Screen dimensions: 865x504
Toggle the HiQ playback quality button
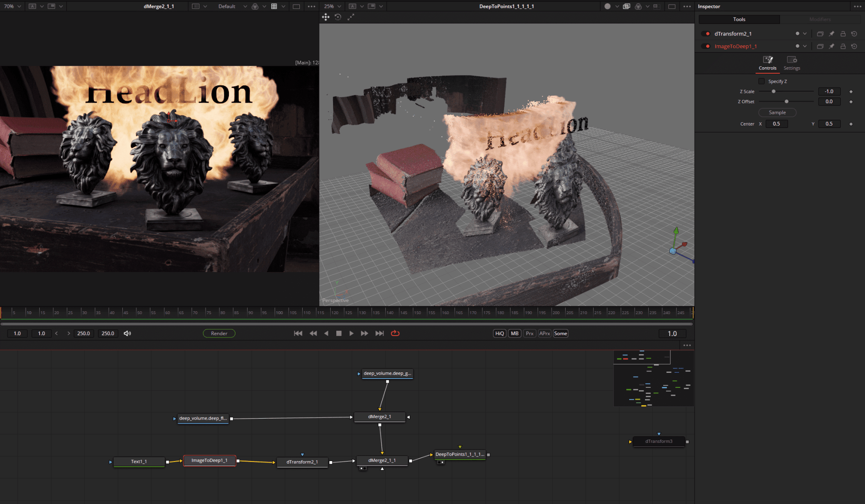499,333
